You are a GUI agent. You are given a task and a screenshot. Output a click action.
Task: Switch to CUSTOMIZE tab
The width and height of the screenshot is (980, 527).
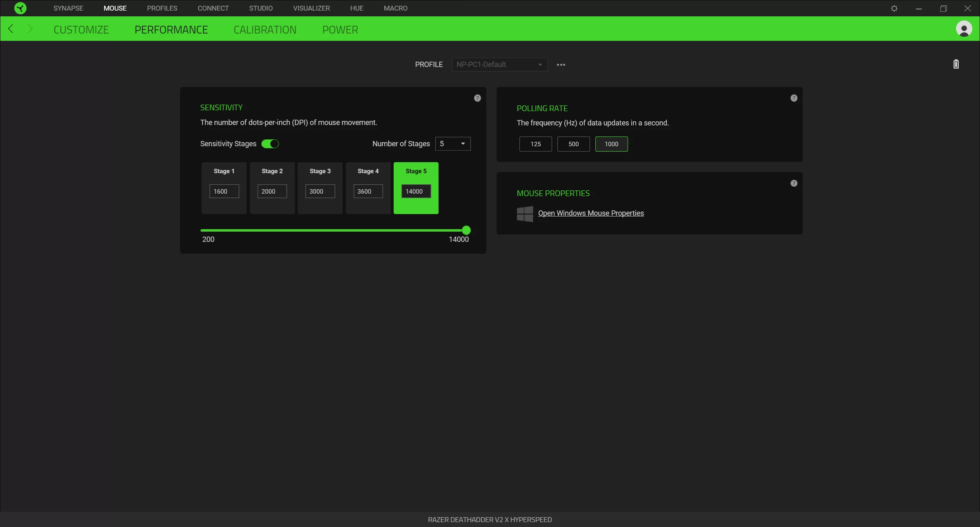(x=81, y=30)
